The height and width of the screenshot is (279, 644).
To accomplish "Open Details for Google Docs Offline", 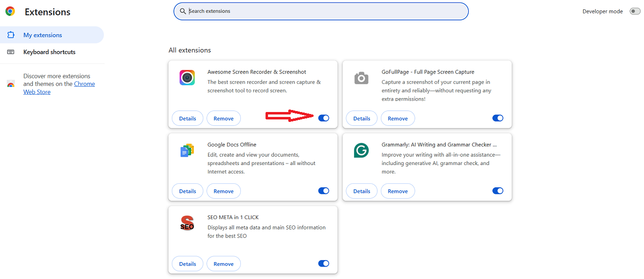I will point(187,191).
